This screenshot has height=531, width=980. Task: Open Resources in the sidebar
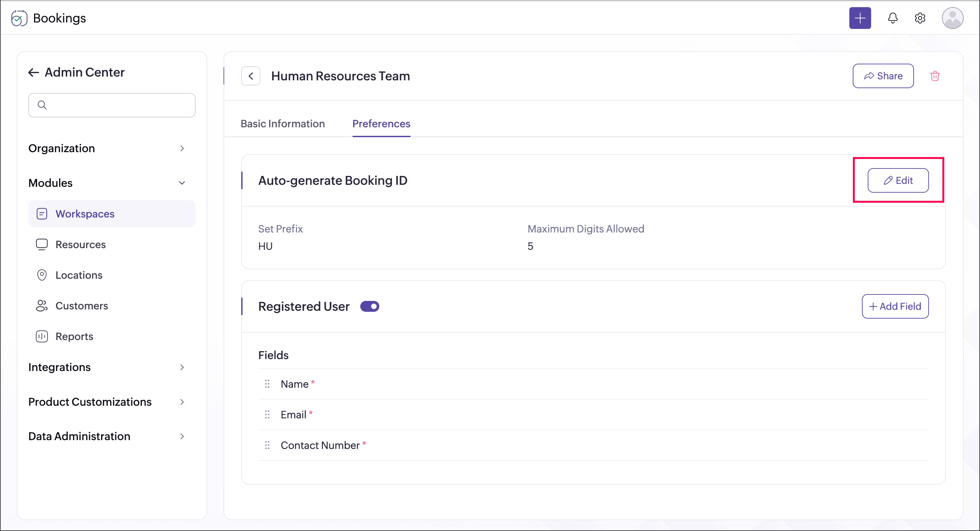pos(80,244)
